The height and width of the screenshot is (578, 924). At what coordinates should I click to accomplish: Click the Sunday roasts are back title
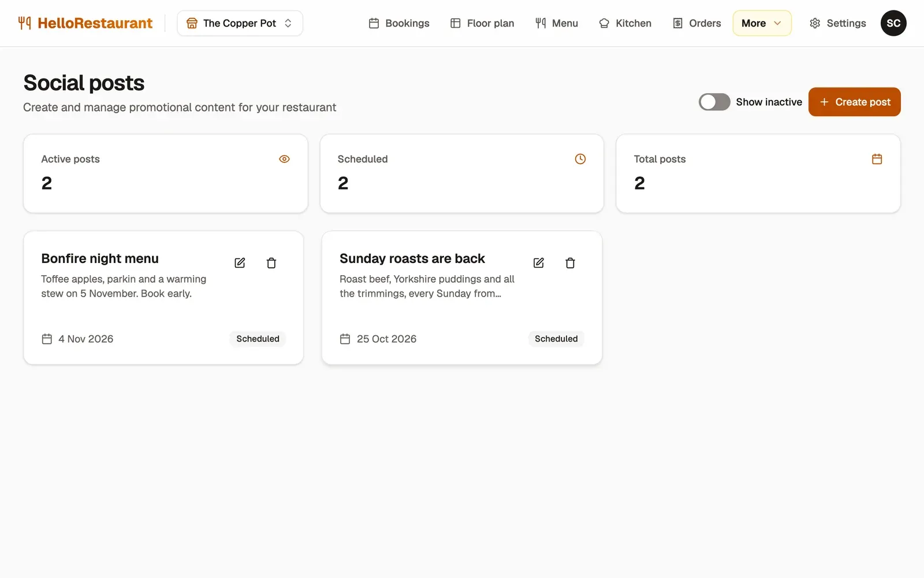412,258
